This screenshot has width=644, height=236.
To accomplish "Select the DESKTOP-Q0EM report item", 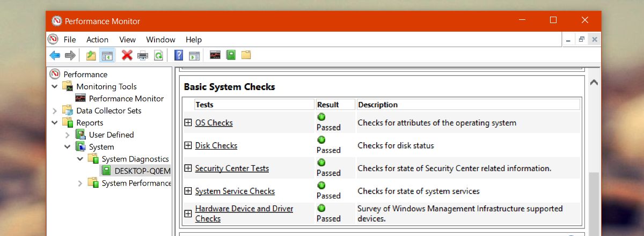I will pyautogui.click(x=142, y=171).
